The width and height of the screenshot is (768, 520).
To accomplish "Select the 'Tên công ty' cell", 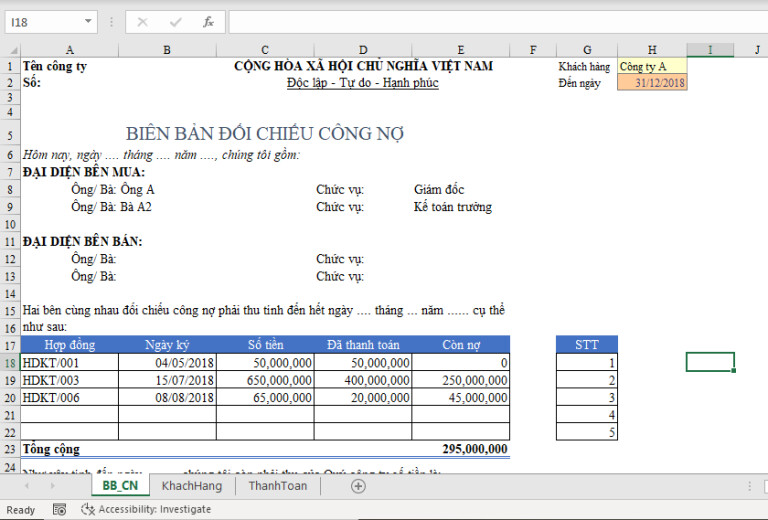I will [55, 66].
